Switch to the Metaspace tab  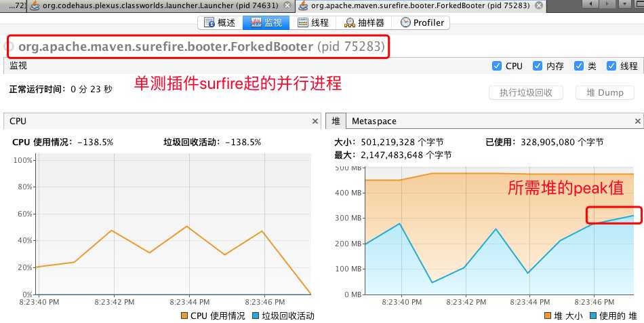374,121
